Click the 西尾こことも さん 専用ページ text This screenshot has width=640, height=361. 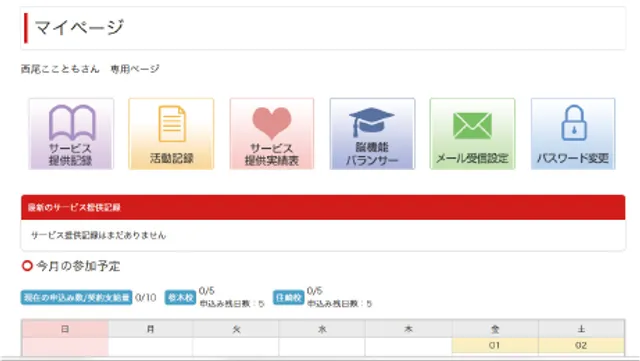(x=90, y=69)
